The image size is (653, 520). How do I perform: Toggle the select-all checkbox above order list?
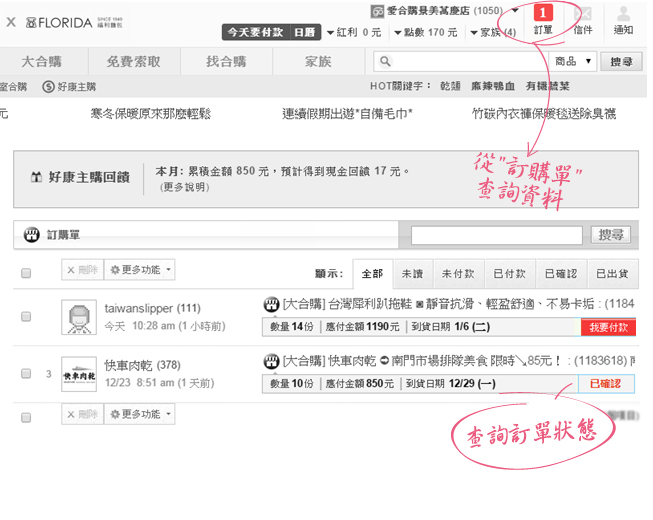pyautogui.click(x=26, y=273)
